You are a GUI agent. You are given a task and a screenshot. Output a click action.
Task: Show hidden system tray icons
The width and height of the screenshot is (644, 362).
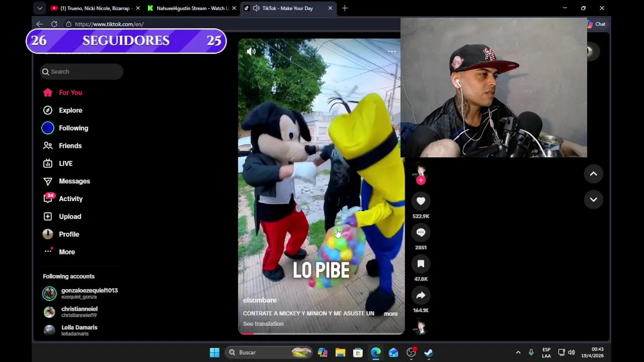518,352
